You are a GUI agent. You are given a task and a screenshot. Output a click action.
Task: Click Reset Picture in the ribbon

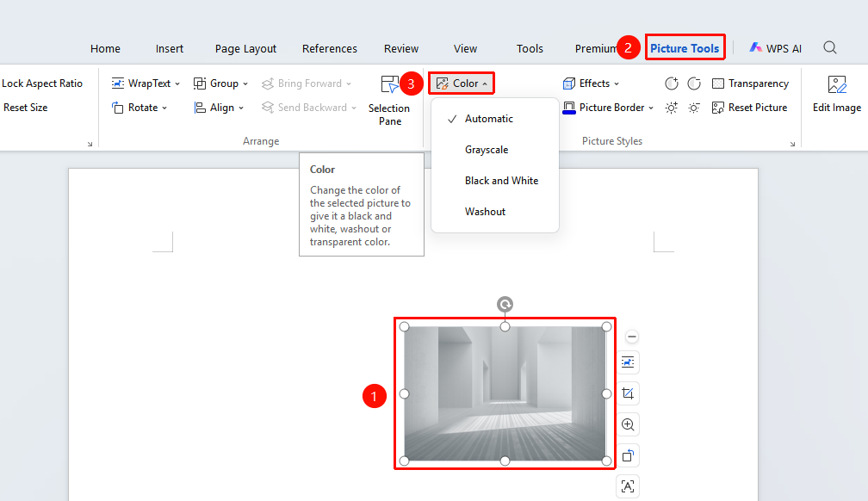coord(749,108)
